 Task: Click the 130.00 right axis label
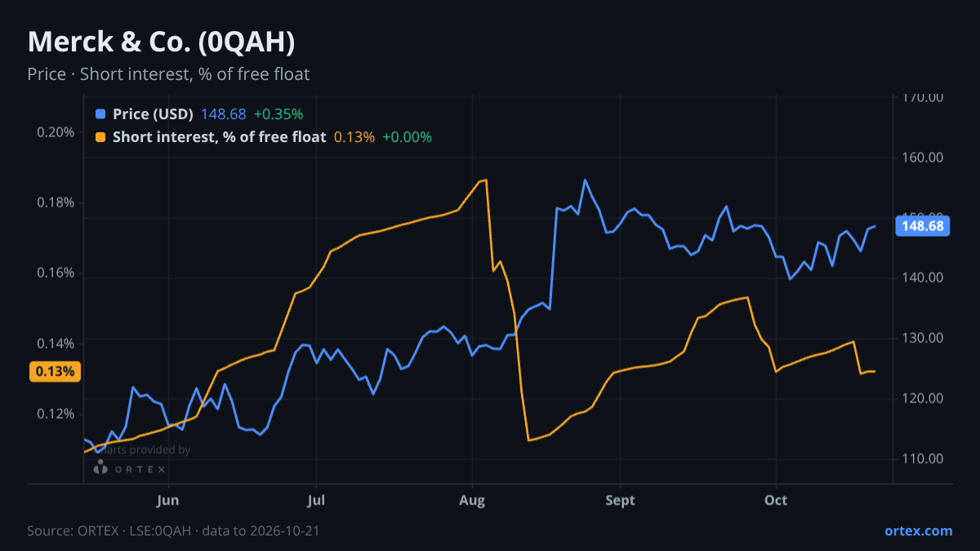(923, 338)
